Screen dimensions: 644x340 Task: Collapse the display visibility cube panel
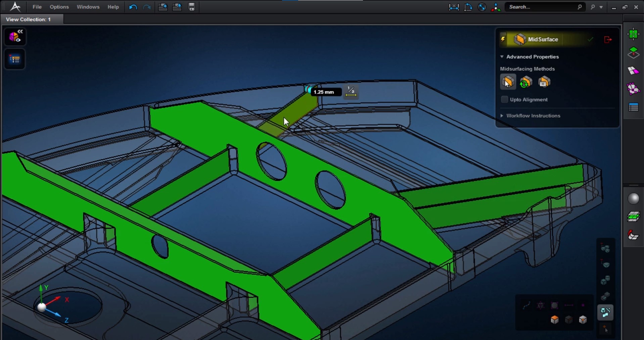point(15,36)
